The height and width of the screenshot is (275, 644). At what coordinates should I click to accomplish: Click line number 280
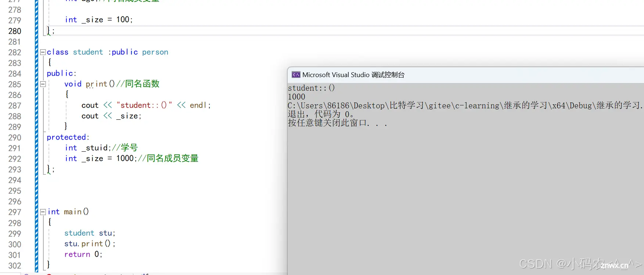15,31
